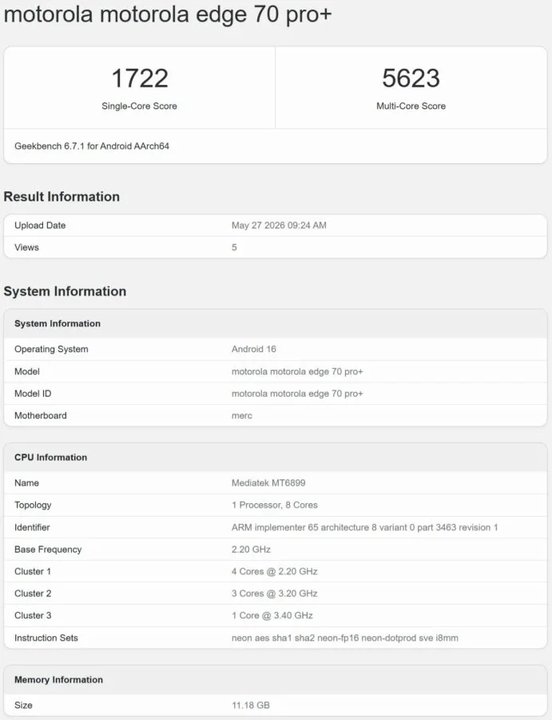Image resolution: width=552 pixels, height=720 pixels.
Task: Click the Multi-Core Score label
Action: click(411, 106)
